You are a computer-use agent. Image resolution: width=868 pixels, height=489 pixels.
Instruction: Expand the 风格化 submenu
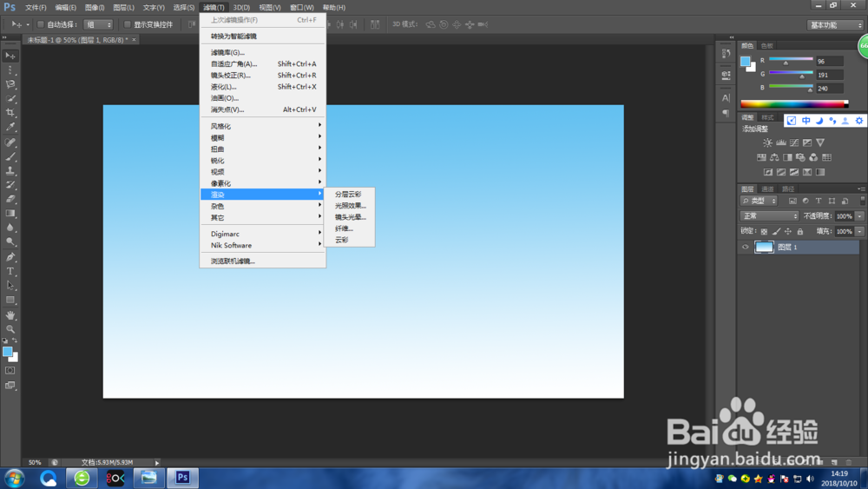click(x=262, y=126)
